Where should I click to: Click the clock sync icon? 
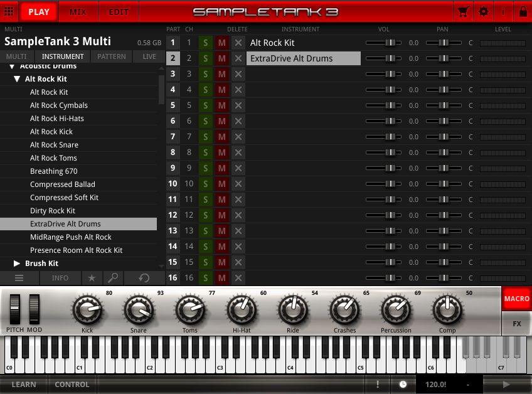pos(403,384)
